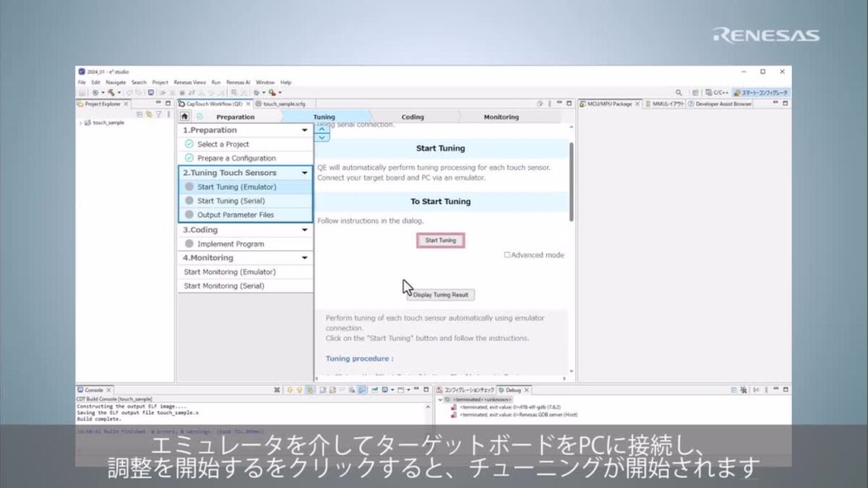Screen dimensions: 868x488
Task: Collapse the 1.Preparation section
Action: [x=305, y=130]
